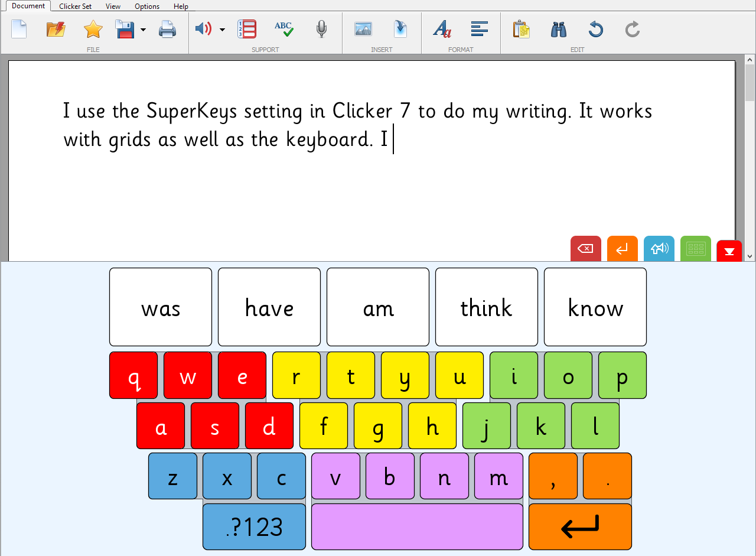Insert a picture into the document
This screenshot has width=756, height=556.
[363, 29]
